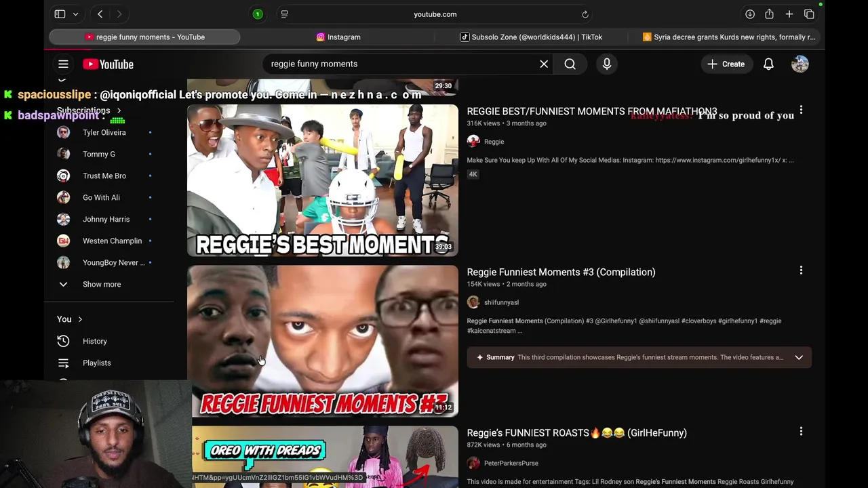This screenshot has height=488, width=868.
Task: Show Safari downloads
Action: (750, 14)
